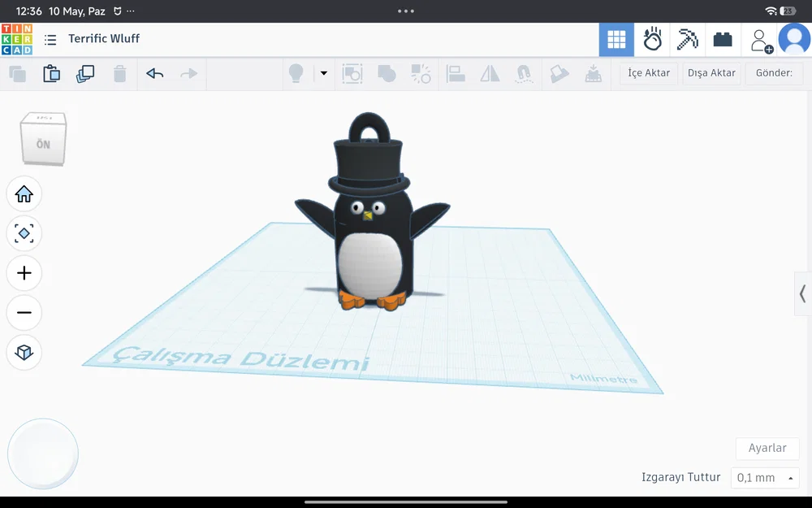Click the Delete trash icon
This screenshot has width=812, height=508.
pos(119,74)
